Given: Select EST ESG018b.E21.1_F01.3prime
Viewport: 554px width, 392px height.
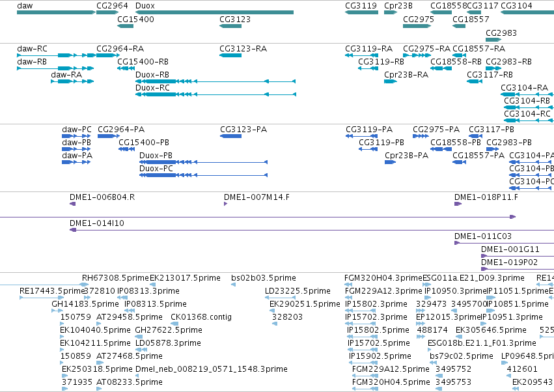Looking at the screenshot, I should [x=429, y=350].
